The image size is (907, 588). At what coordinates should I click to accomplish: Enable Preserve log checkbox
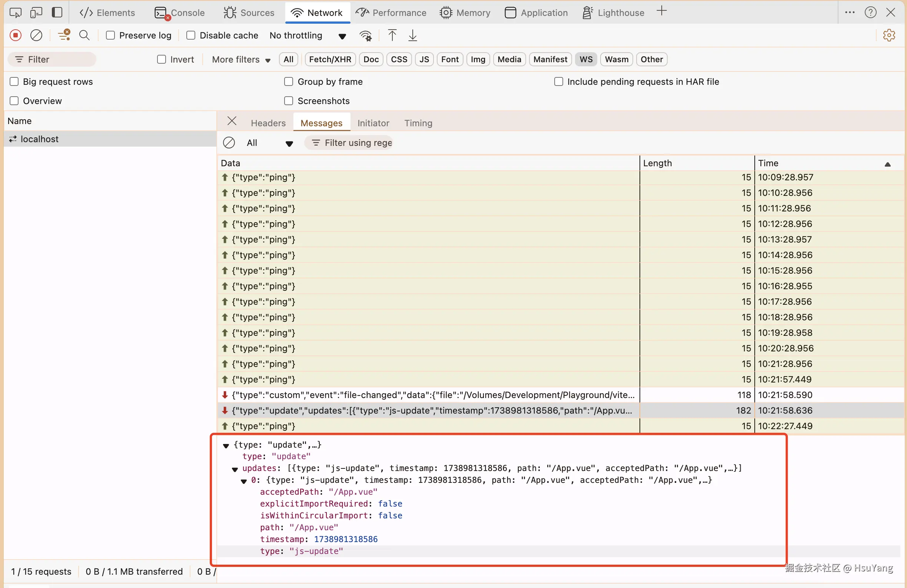pyautogui.click(x=110, y=36)
